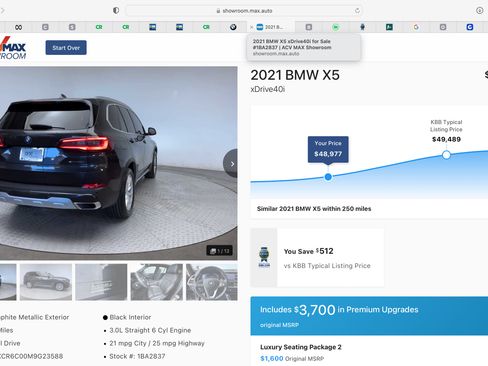Click the ACV MAX Showroom logo

13,48
